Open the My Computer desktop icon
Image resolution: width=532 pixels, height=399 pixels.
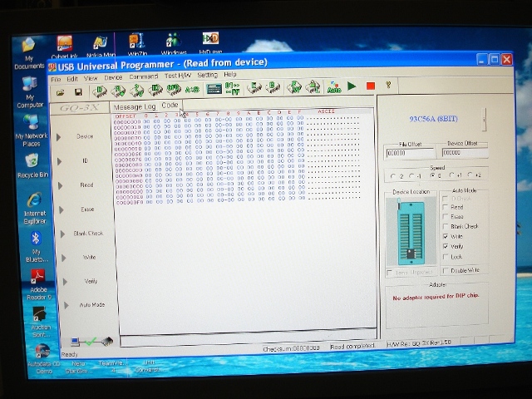(x=30, y=92)
